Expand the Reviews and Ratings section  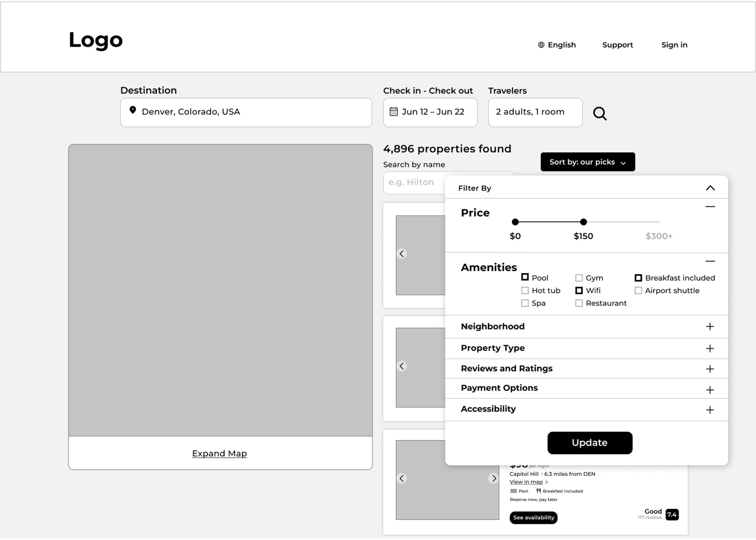(x=710, y=369)
